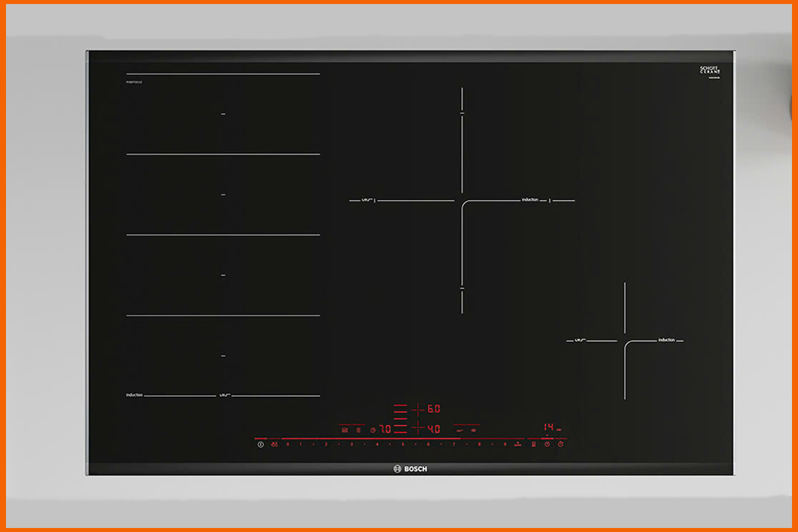This screenshot has height=532, width=798.
Task: Set power level 3 on the touch slider
Action: (x=351, y=444)
